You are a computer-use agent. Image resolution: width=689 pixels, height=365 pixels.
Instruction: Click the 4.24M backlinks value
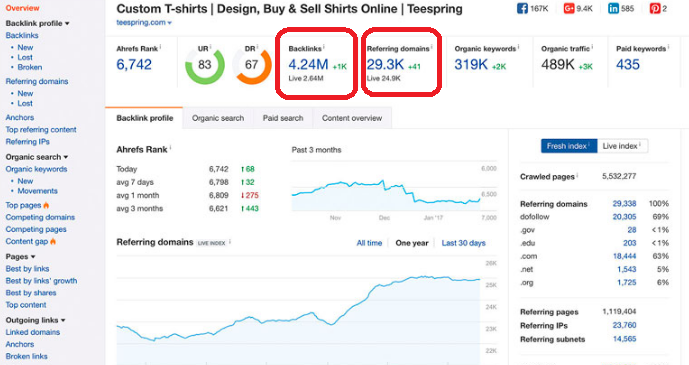pos(308,65)
